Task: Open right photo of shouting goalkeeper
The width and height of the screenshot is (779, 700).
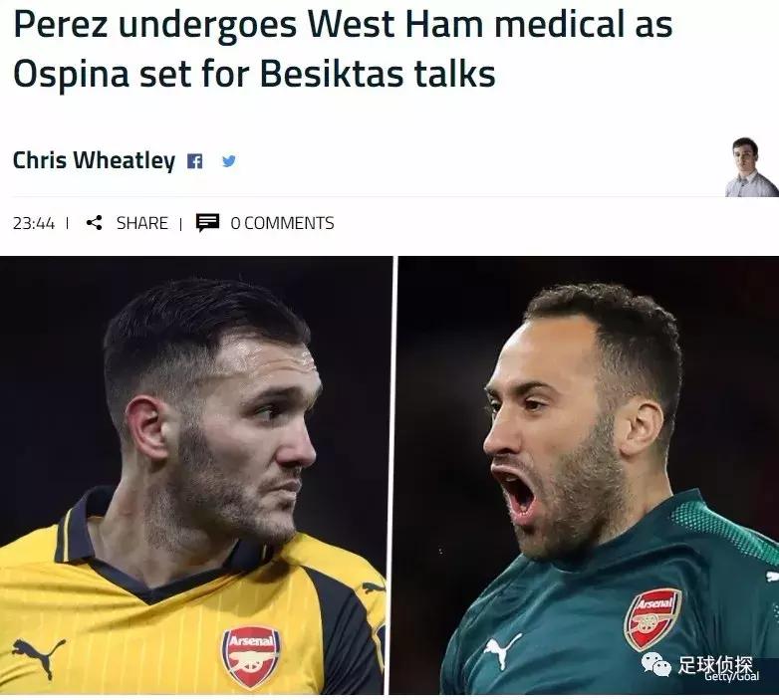Action: click(588, 448)
